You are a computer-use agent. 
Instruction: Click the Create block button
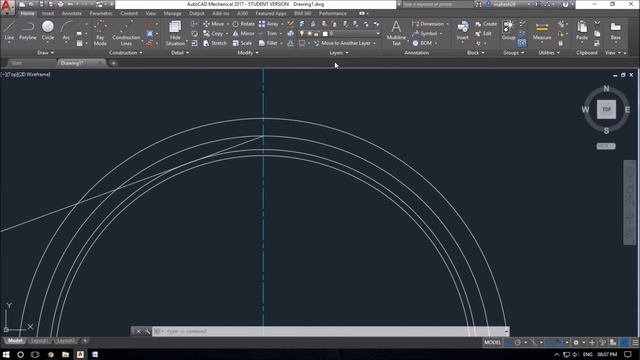click(486, 24)
